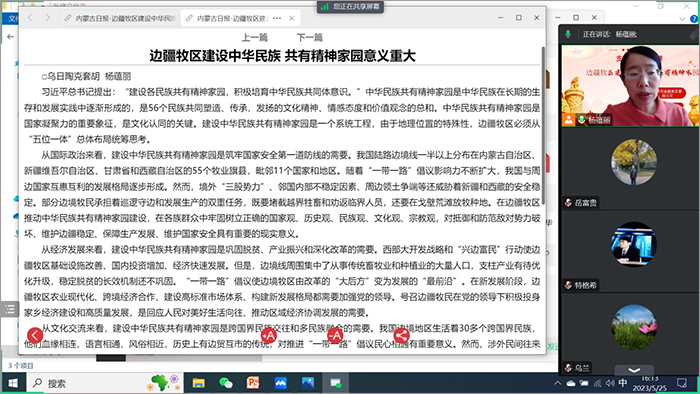Expand participant list with bottom chevron
The image size is (700, 394).
coord(634,370)
